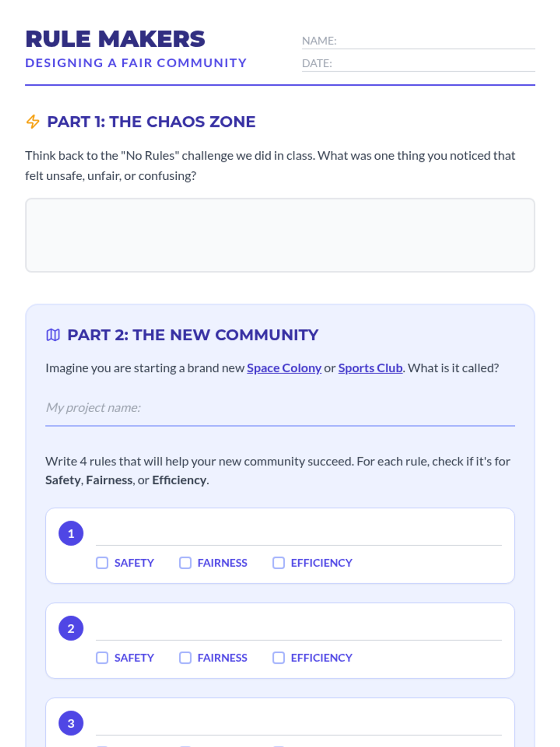The width and height of the screenshot is (560, 747).
Task: Click the Name field line
Action: click(x=435, y=41)
